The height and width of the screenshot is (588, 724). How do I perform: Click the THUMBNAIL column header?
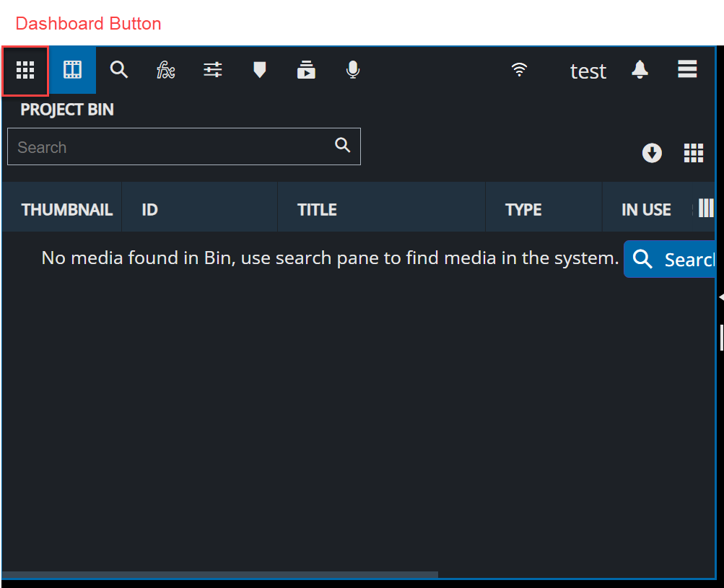[x=66, y=209]
